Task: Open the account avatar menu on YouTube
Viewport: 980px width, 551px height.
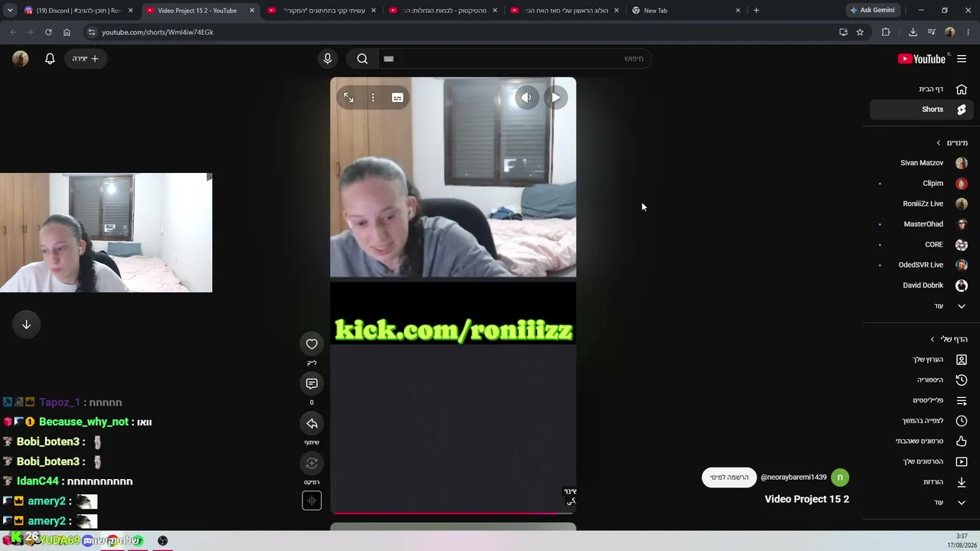Action: (x=21, y=59)
